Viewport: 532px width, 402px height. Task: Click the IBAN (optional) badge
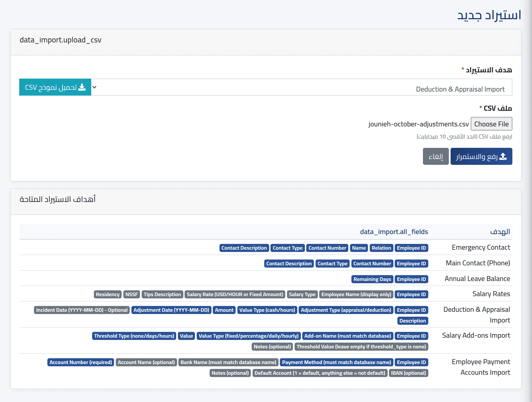(x=409, y=373)
